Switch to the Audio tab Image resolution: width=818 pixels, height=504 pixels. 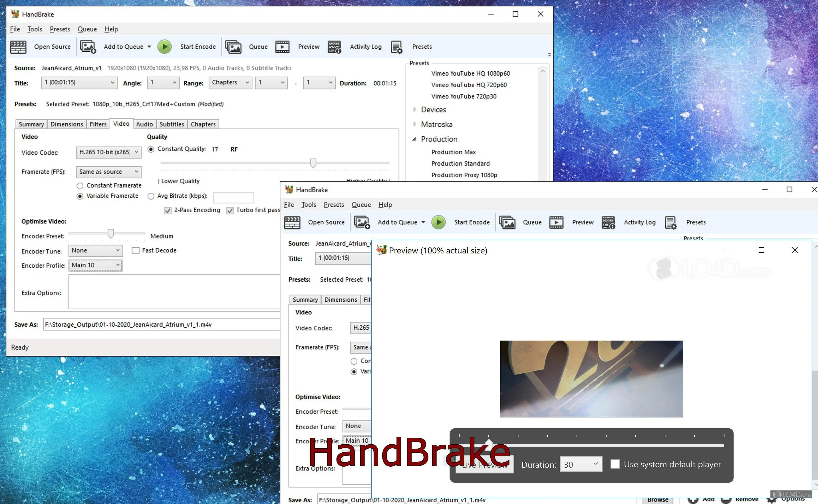144,124
